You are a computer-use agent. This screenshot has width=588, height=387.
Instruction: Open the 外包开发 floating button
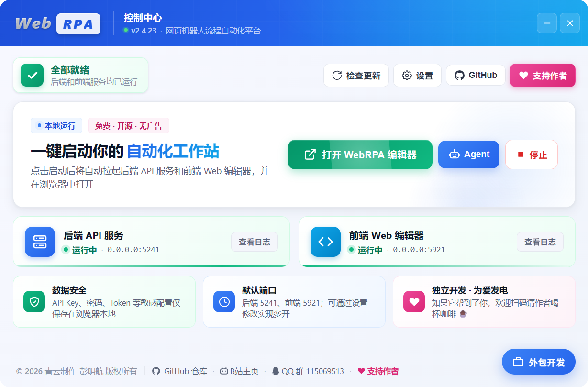[539, 362]
